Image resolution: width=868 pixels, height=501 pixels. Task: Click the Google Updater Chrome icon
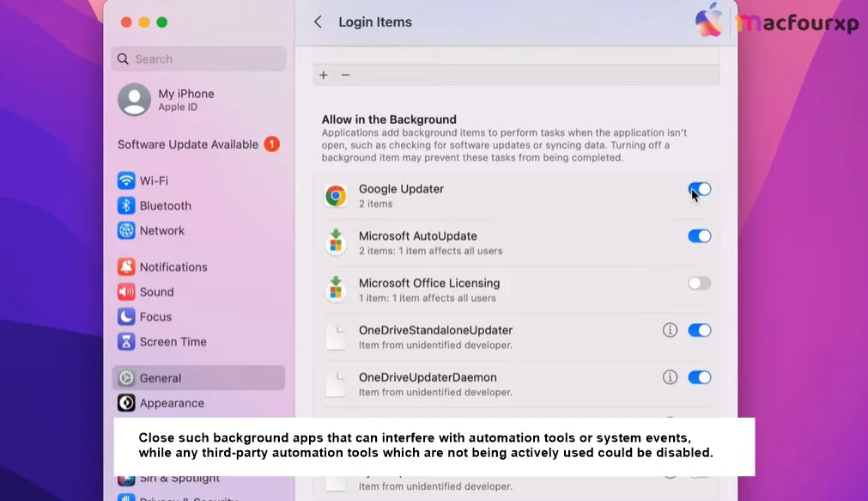pos(336,196)
